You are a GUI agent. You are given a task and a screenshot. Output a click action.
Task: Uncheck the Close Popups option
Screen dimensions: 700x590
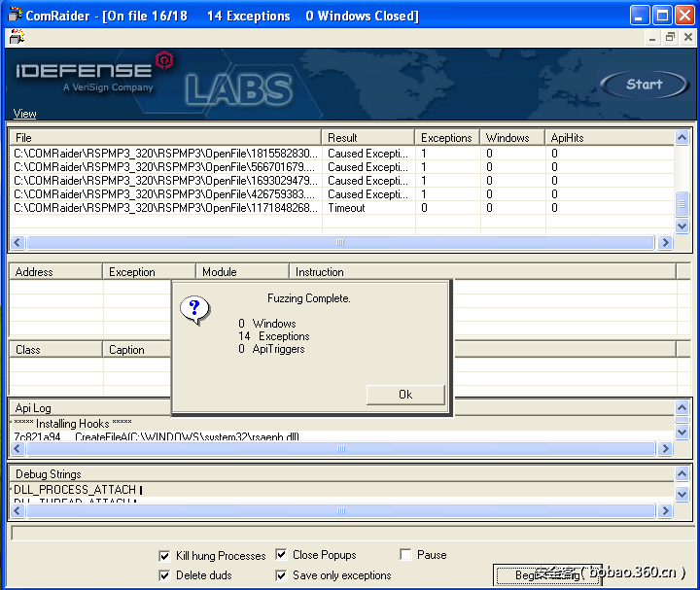tap(281, 555)
